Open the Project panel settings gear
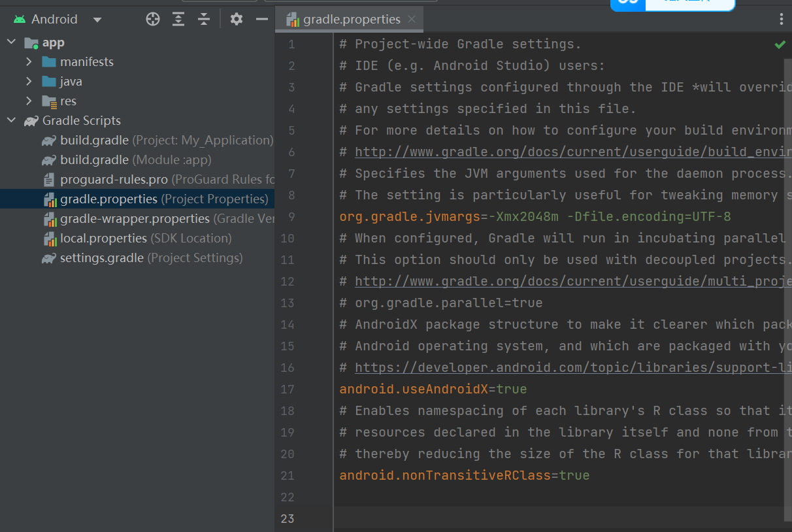 (236, 19)
